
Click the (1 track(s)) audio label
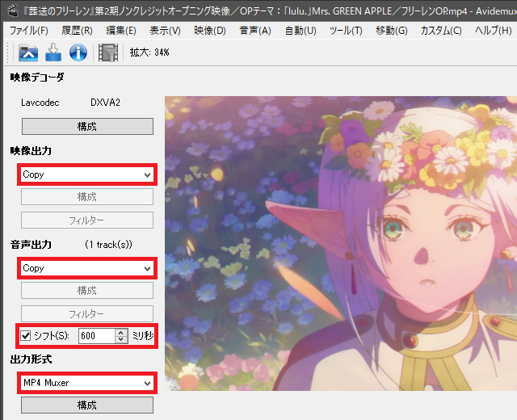coord(108,245)
